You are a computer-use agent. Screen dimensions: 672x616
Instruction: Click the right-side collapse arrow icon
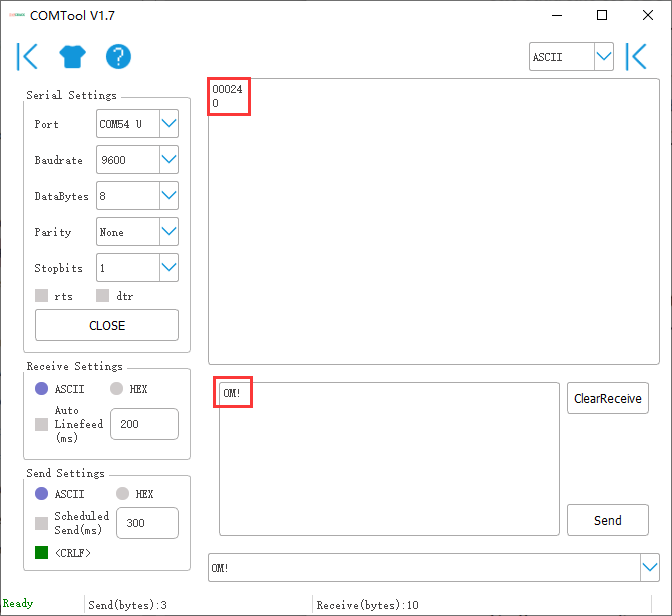click(636, 56)
